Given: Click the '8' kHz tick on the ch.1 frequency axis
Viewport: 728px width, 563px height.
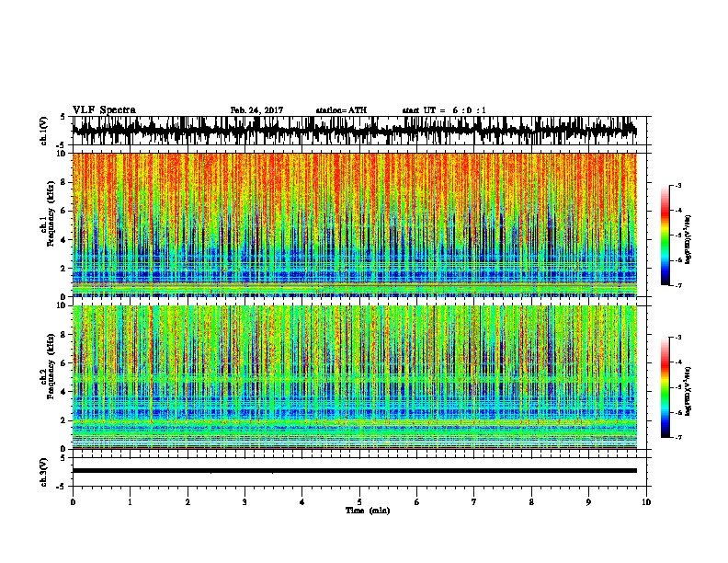Looking at the screenshot, I should click(x=64, y=182).
